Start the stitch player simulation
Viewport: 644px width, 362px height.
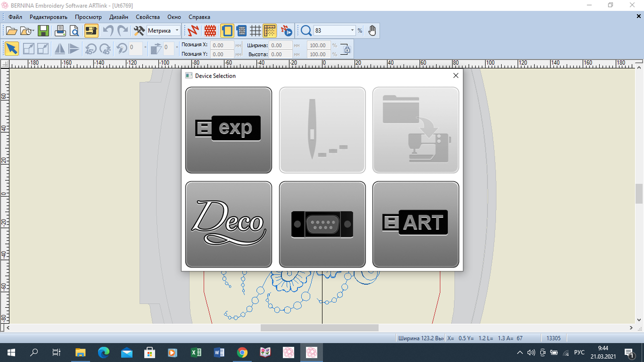point(287,31)
